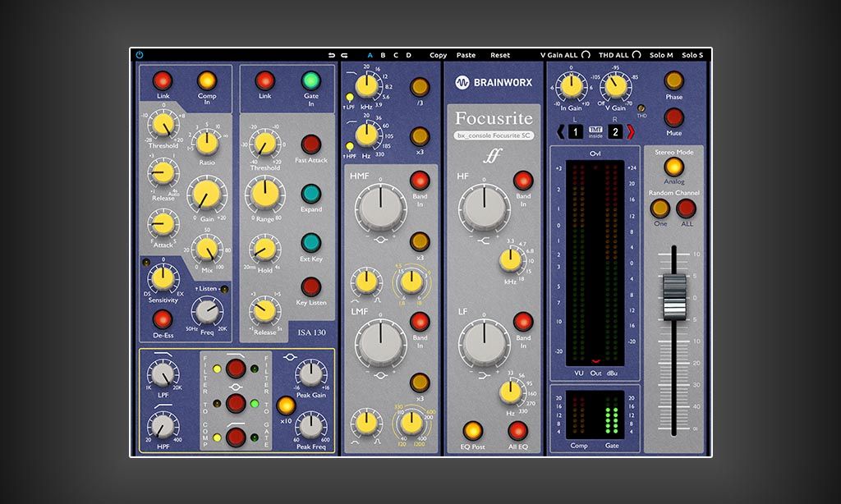Select channel number 2 box
841x504 pixels.
615,132
